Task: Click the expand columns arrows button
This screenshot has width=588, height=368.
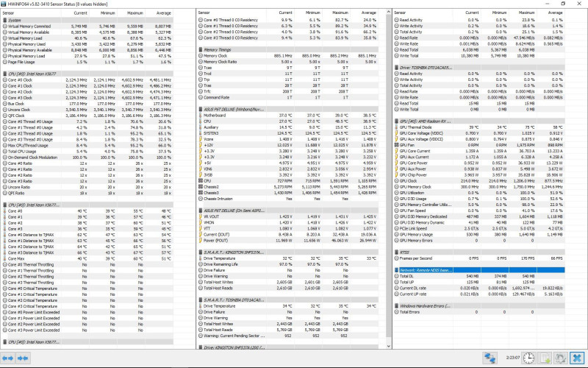Action: (x=8, y=358)
